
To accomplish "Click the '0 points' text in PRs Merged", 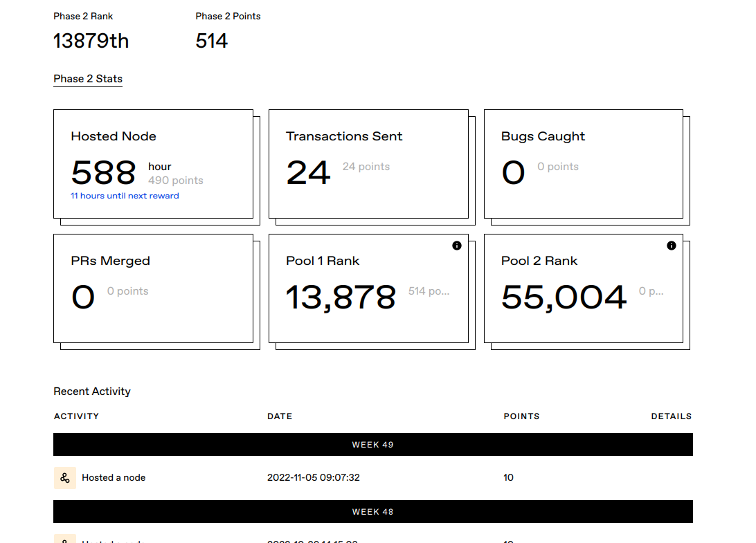I will (x=128, y=291).
